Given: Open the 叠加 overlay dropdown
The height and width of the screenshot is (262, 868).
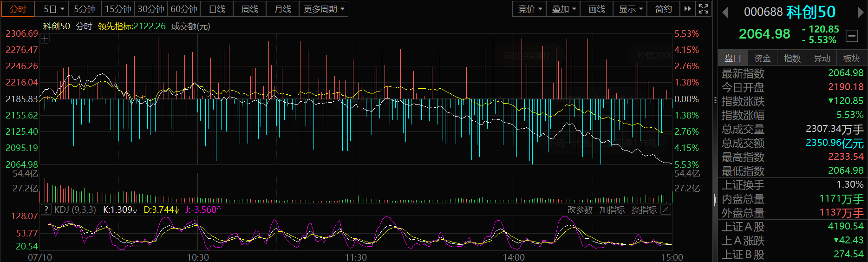Looking at the screenshot, I should point(563,9).
